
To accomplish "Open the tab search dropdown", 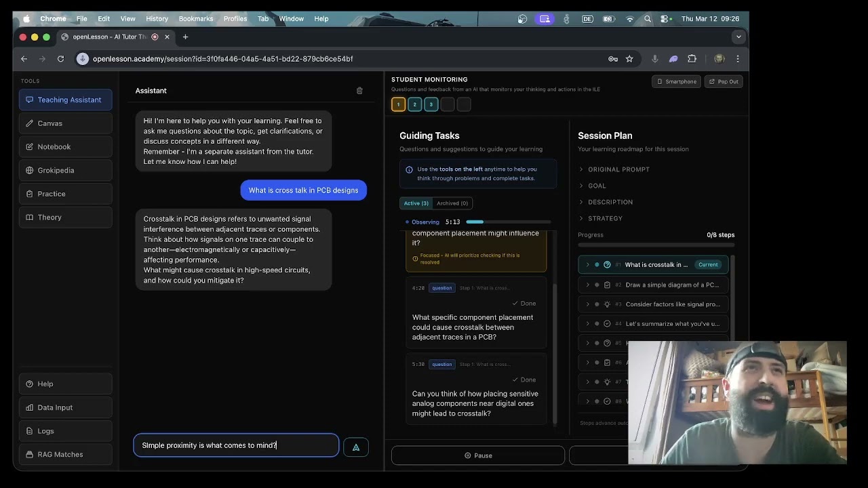I will pyautogui.click(x=738, y=37).
